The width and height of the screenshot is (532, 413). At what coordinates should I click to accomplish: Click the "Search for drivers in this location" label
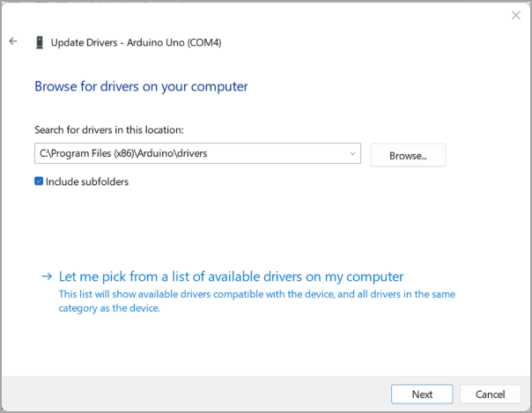click(x=108, y=130)
